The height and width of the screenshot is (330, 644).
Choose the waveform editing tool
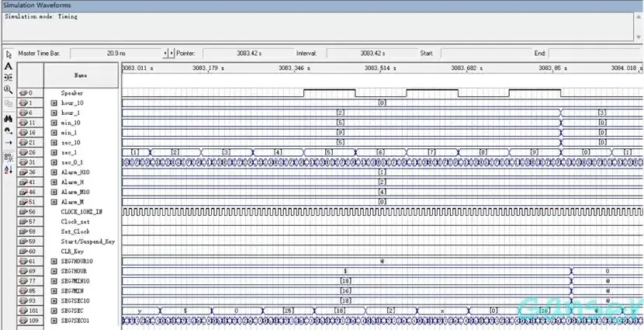pos(9,78)
